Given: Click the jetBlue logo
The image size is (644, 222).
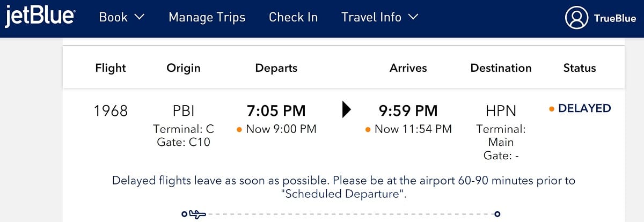Looking at the screenshot, I should [x=40, y=17].
